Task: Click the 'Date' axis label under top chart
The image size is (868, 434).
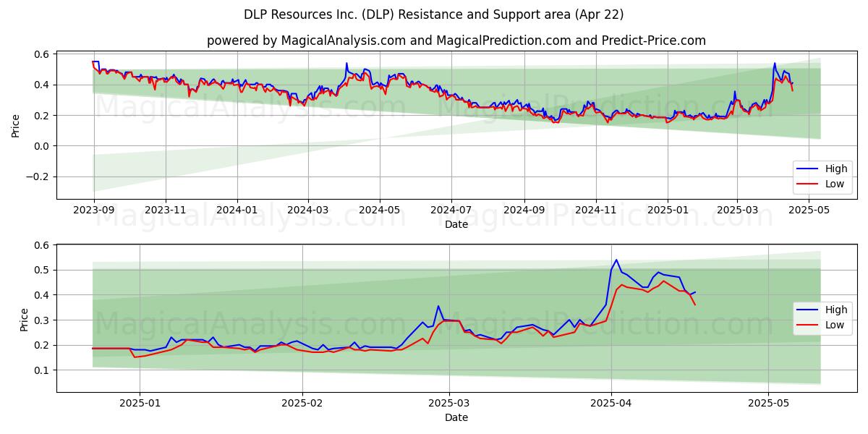Action: coord(456,225)
